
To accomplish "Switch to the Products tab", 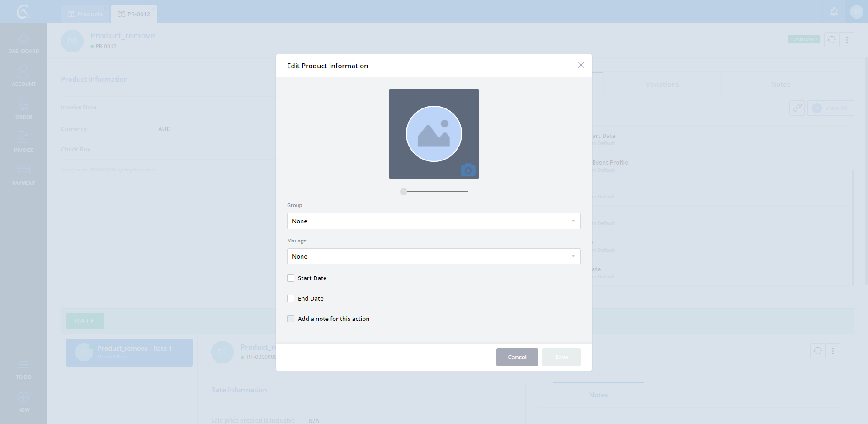I will coord(85,14).
